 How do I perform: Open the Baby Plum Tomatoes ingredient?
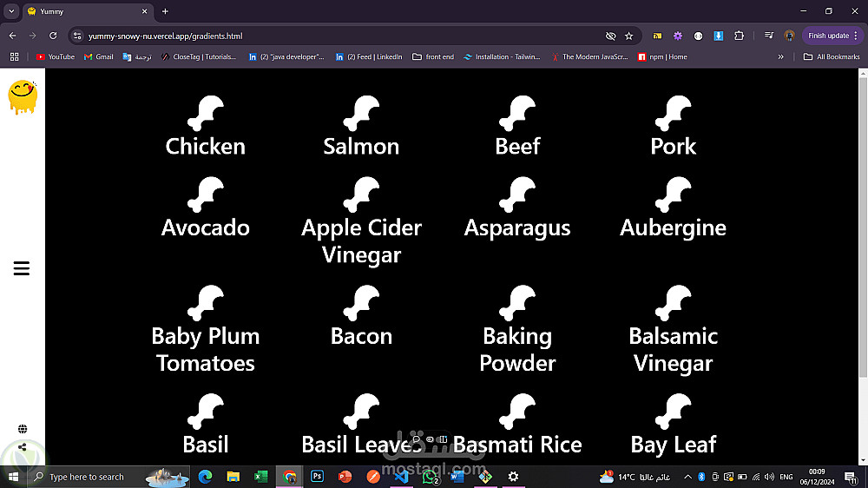tap(206, 330)
